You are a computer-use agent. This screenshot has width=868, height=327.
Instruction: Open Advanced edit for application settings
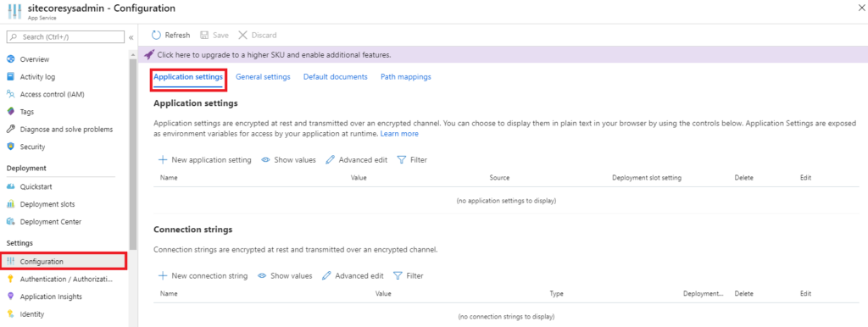click(x=357, y=159)
